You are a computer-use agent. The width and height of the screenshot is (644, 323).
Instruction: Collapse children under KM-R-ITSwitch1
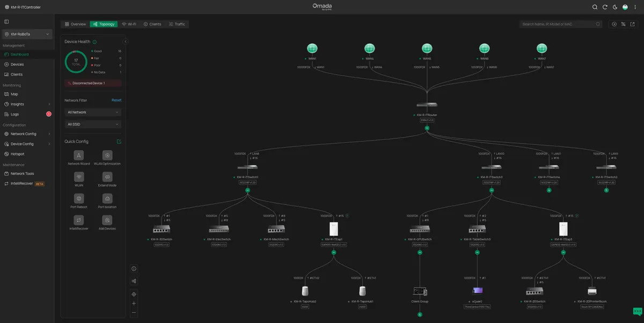pos(247,190)
